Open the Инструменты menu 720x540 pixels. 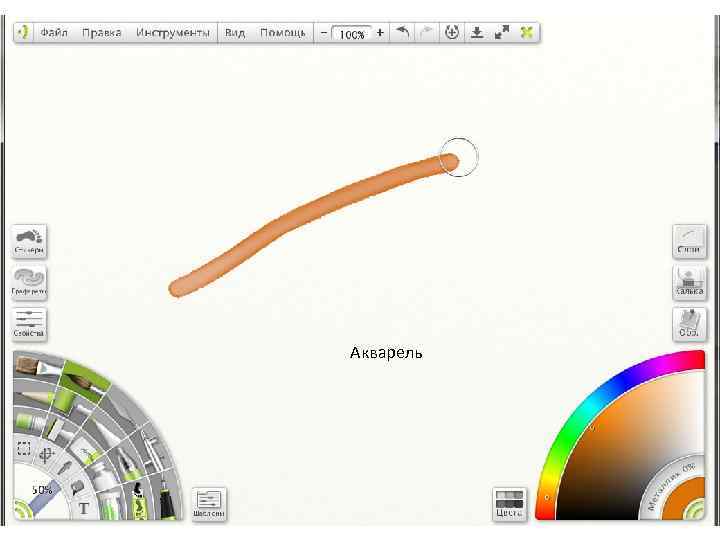pos(173,33)
